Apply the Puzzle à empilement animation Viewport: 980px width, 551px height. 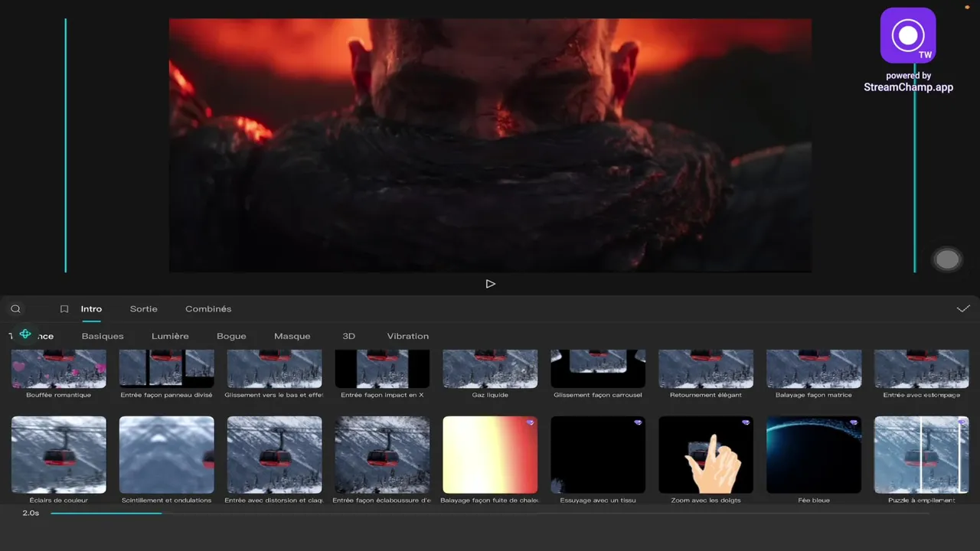(x=922, y=455)
